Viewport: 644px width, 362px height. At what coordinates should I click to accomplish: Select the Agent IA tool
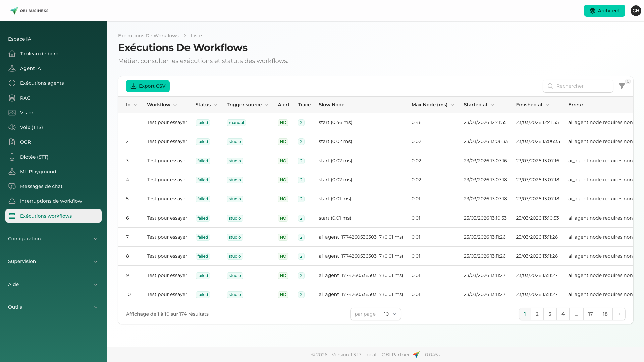[30, 68]
